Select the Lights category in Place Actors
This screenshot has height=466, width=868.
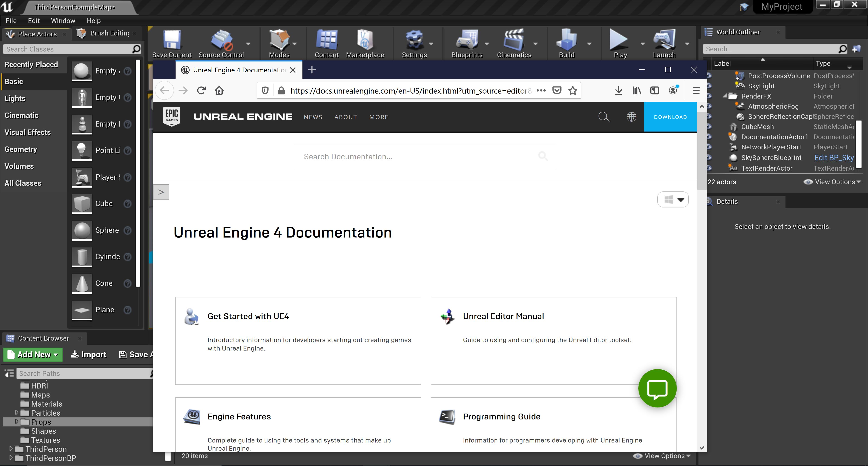(15, 98)
